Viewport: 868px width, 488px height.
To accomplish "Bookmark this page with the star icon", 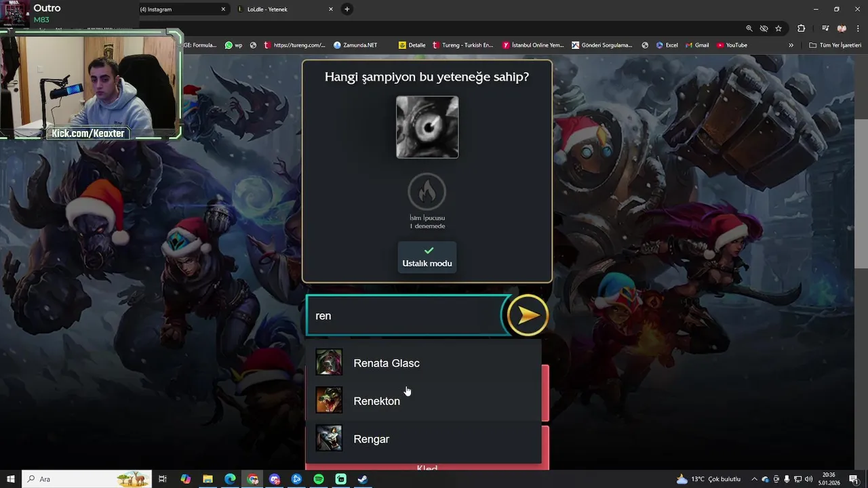I will coord(778,28).
